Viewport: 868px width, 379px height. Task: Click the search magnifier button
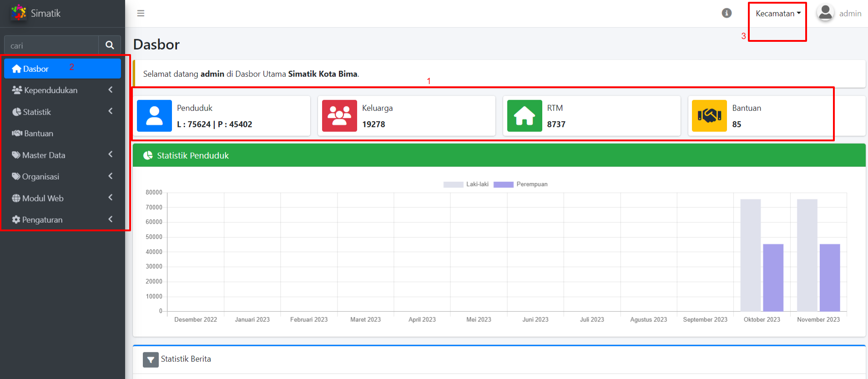pyautogui.click(x=110, y=45)
